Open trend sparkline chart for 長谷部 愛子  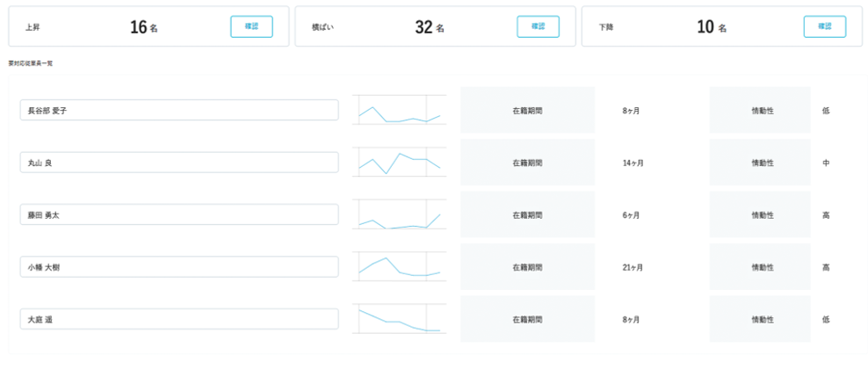coord(399,111)
